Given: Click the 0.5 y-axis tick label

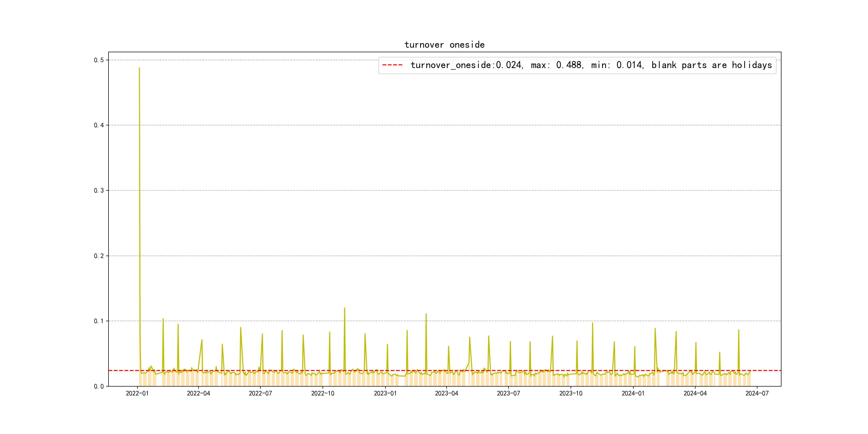Looking at the screenshot, I should [x=99, y=60].
